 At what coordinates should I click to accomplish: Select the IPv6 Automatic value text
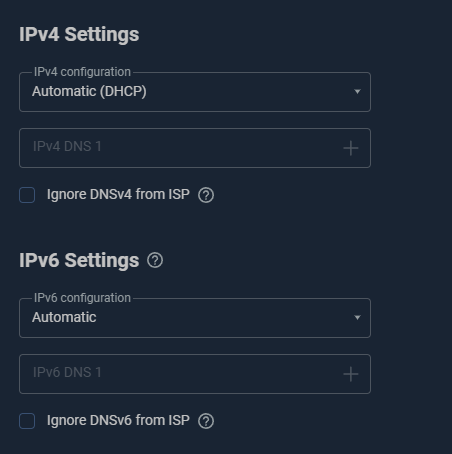point(64,317)
